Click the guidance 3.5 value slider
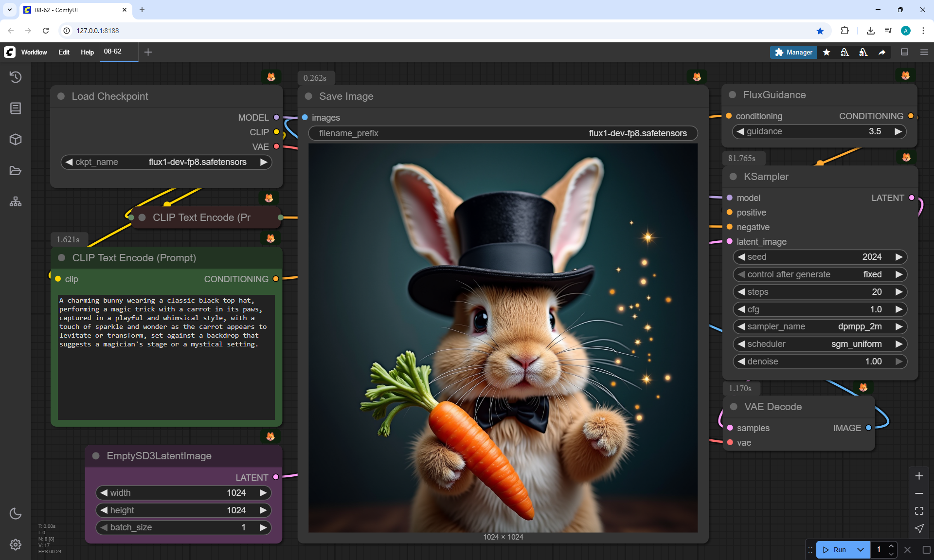 [x=820, y=131]
